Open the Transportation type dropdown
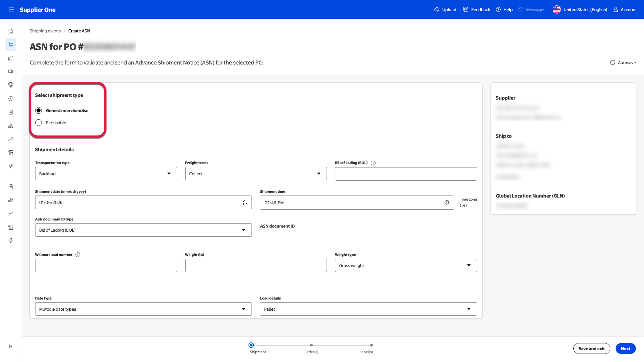The image size is (644, 362). coord(106,174)
